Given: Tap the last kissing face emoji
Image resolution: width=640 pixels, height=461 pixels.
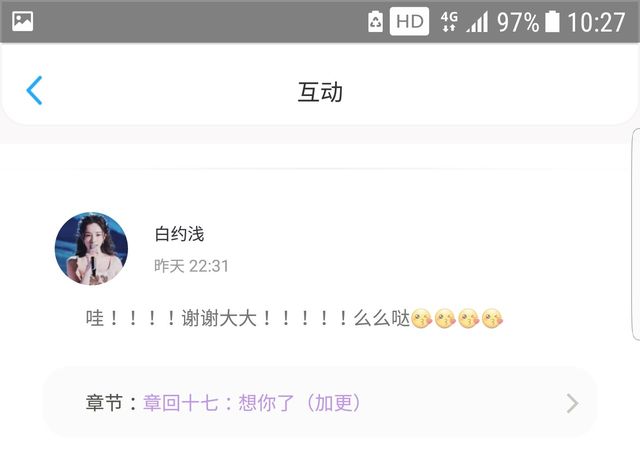Looking at the screenshot, I should pyautogui.click(x=492, y=319).
